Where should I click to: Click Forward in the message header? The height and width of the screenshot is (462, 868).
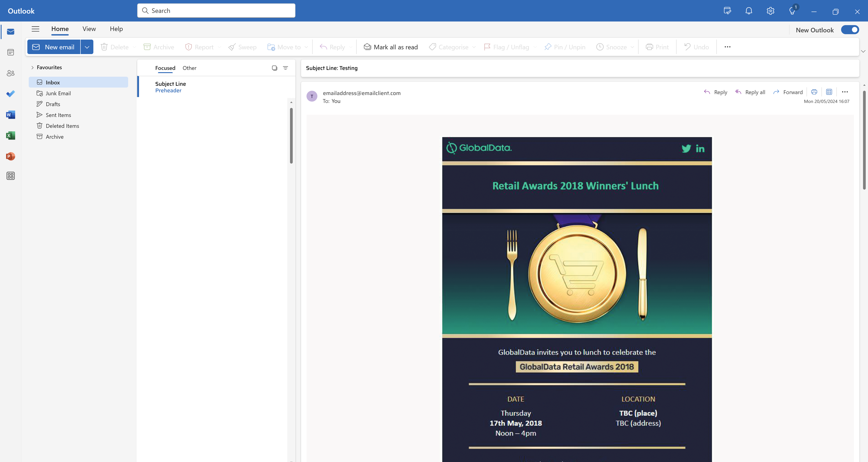tap(788, 92)
